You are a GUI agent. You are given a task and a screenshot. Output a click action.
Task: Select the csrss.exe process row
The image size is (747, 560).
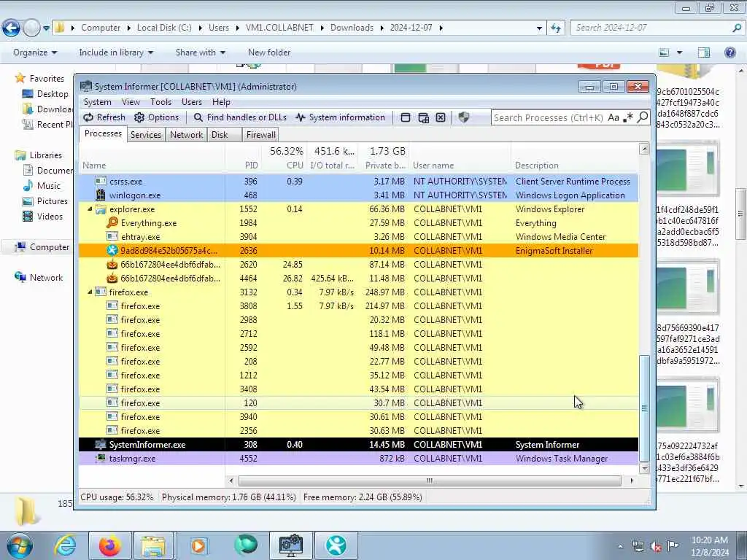point(358,182)
